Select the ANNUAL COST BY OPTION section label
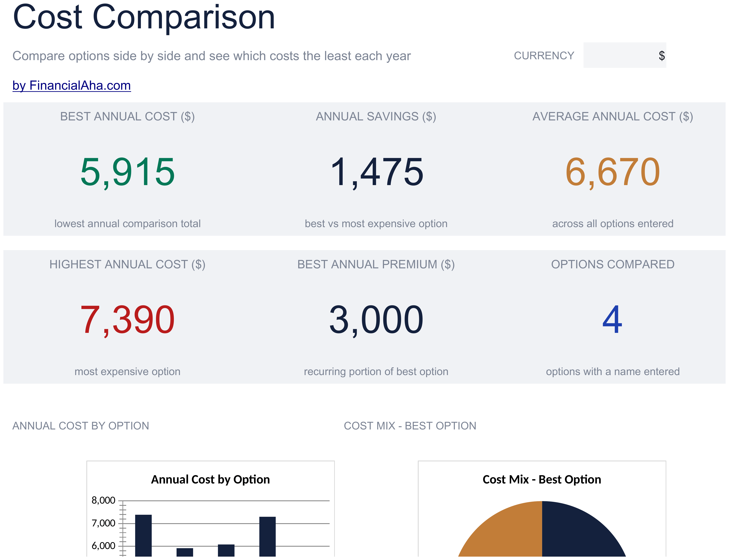 pyautogui.click(x=81, y=426)
